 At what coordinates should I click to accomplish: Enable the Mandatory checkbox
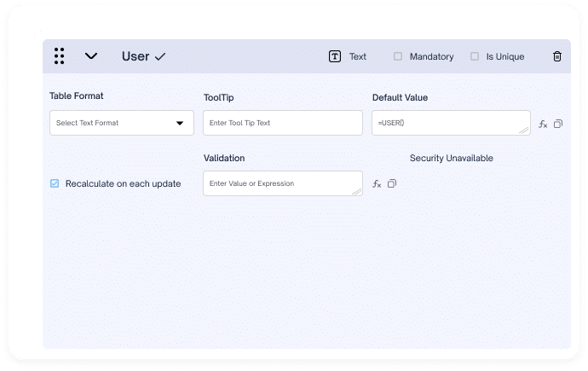(x=398, y=56)
